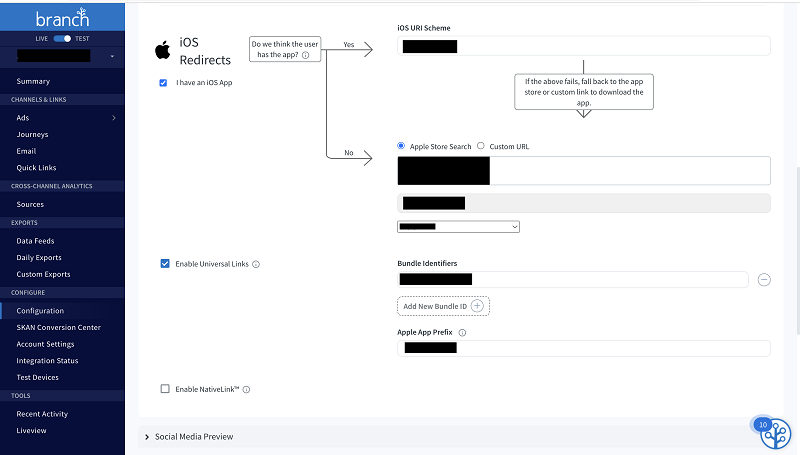Viewport: 800px width, 455px height.
Task: Toggle the LIVE/TEST environment switch
Action: tap(62, 39)
